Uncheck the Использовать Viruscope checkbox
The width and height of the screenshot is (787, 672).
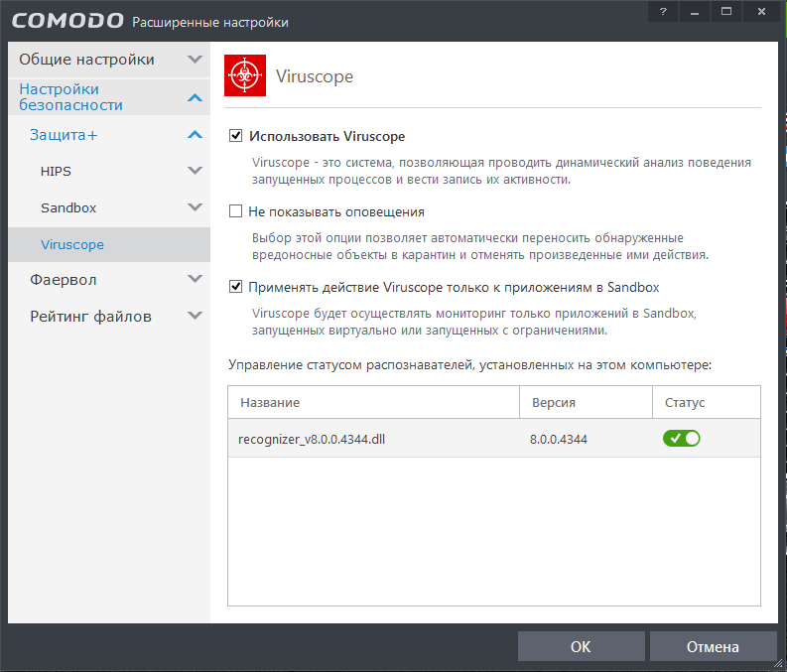(x=236, y=136)
